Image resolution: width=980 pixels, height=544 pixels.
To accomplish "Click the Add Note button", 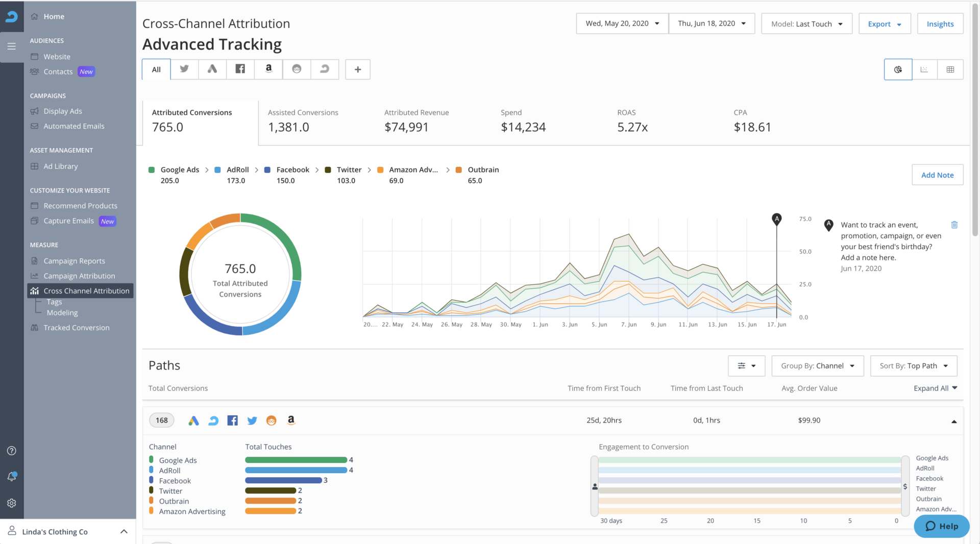I will (937, 175).
